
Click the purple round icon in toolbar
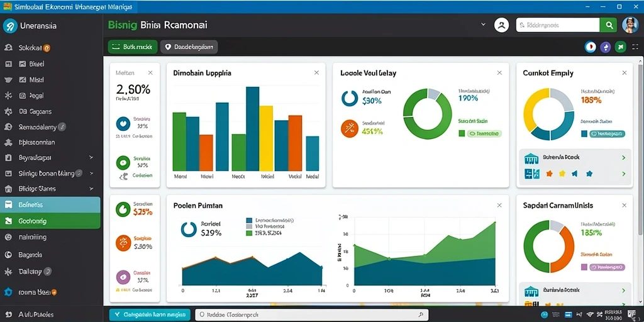pyautogui.click(x=606, y=47)
